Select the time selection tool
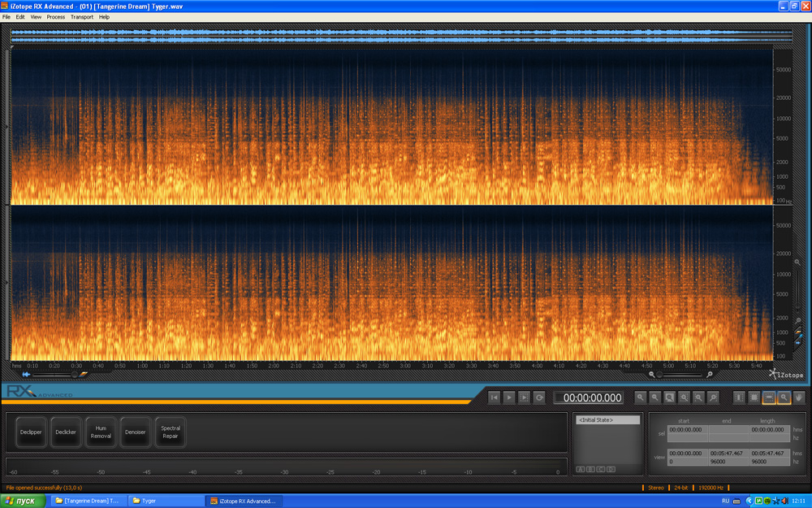Image resolution: width=812 pixels, height=508 pixels. [x=739, y=397]
